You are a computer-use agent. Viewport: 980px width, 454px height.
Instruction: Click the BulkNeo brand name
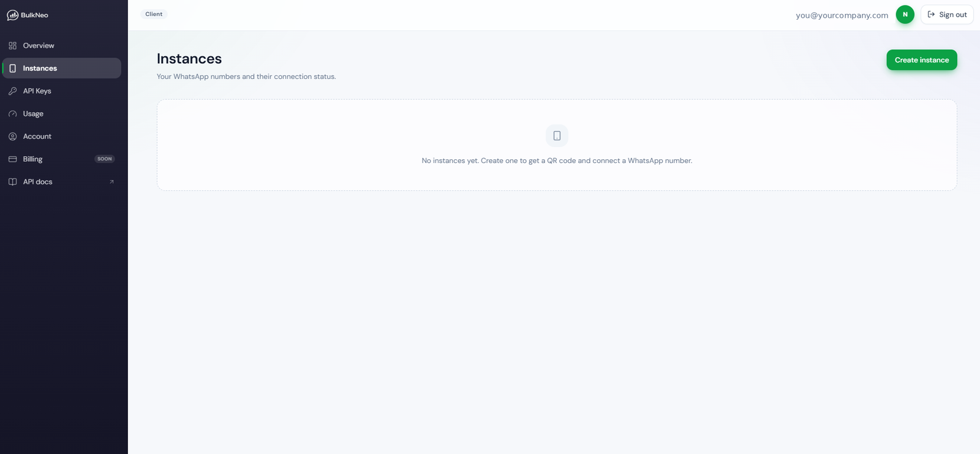tap(34, 15)
